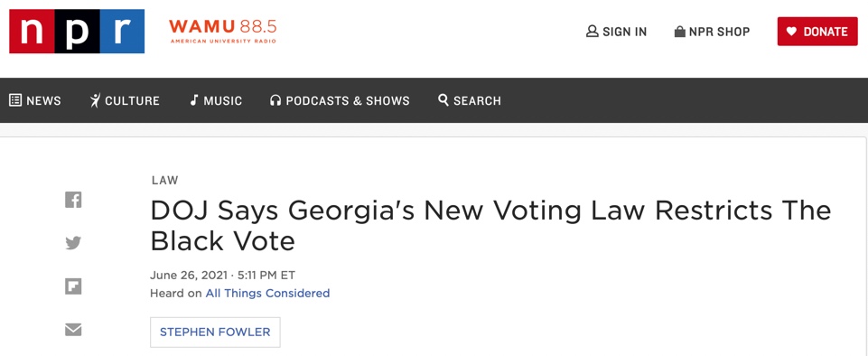Share article on Facebook icon

click(x=73, y=200)
